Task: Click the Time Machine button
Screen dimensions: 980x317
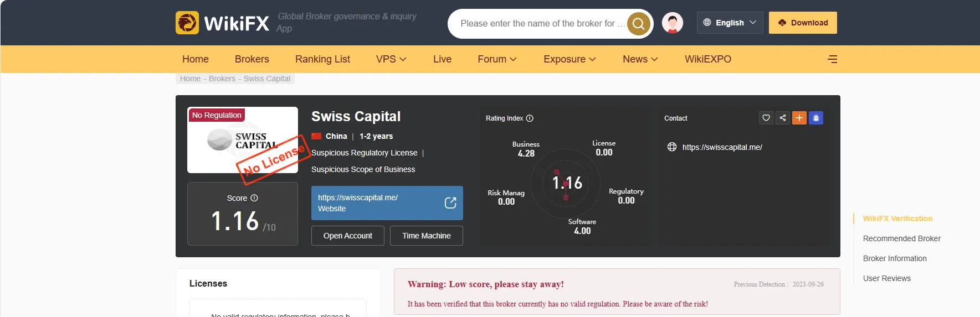Action: (x=427, y=236)
